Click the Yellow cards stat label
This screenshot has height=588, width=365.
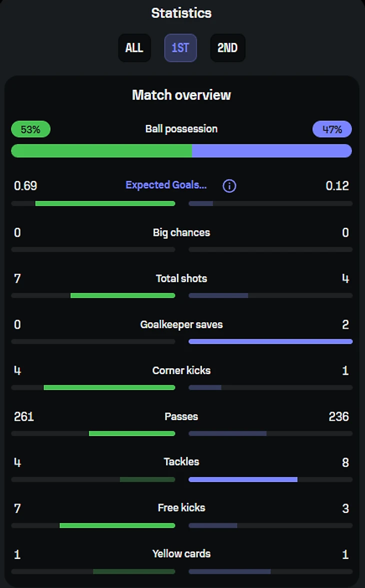[181, 554]
